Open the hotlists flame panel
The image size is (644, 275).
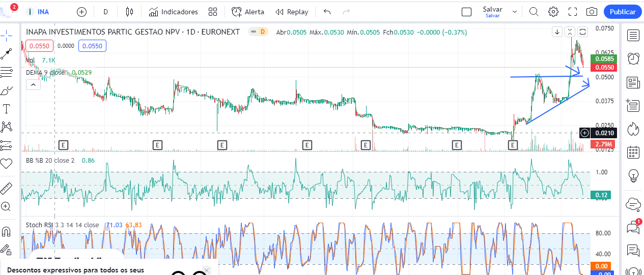(633, 129)
